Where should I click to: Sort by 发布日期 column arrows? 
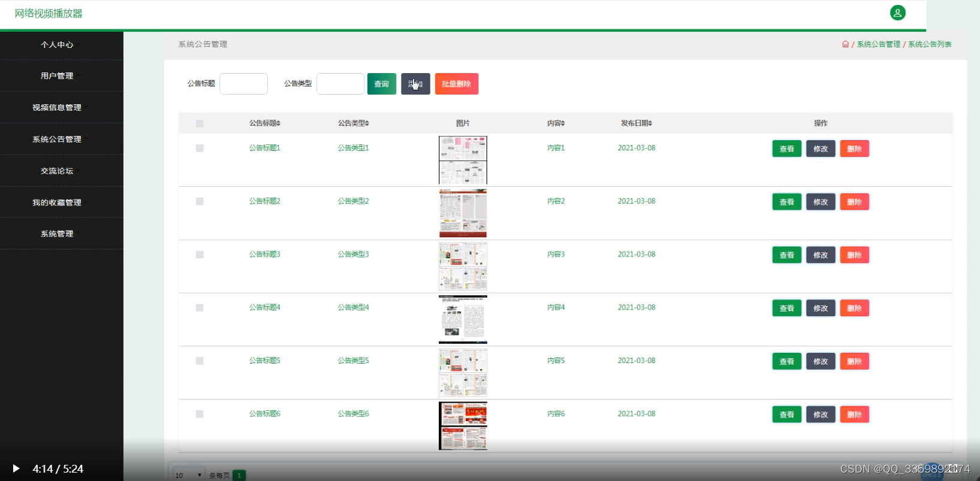pos(650,123)
